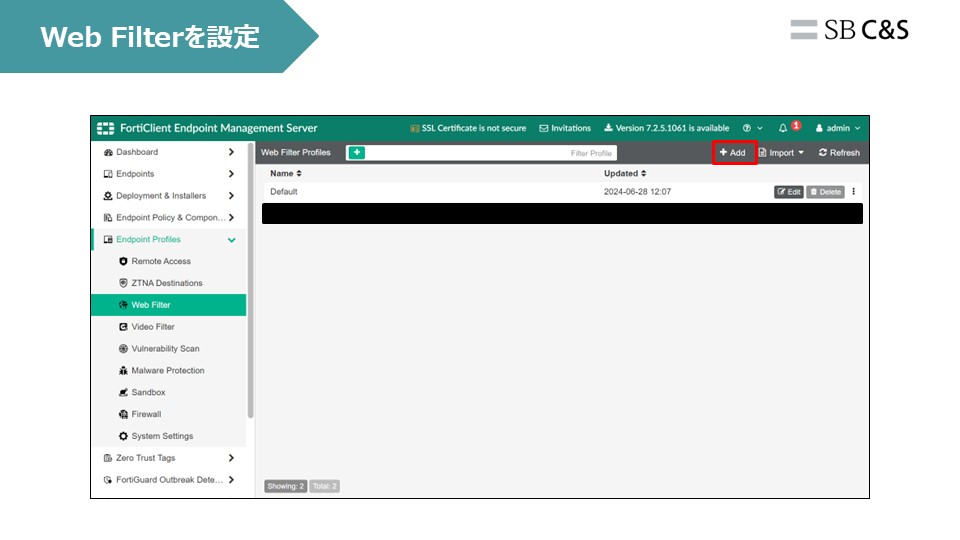960x540 pixels.
Task: Expand the Deployment & Installers chevron
Action: coord(231,196)
